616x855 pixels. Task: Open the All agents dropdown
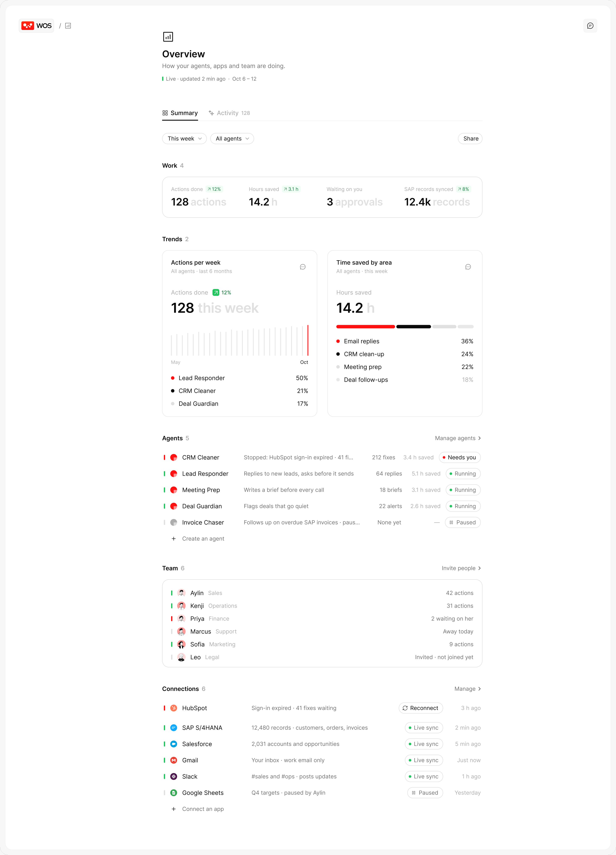(232, 138)
